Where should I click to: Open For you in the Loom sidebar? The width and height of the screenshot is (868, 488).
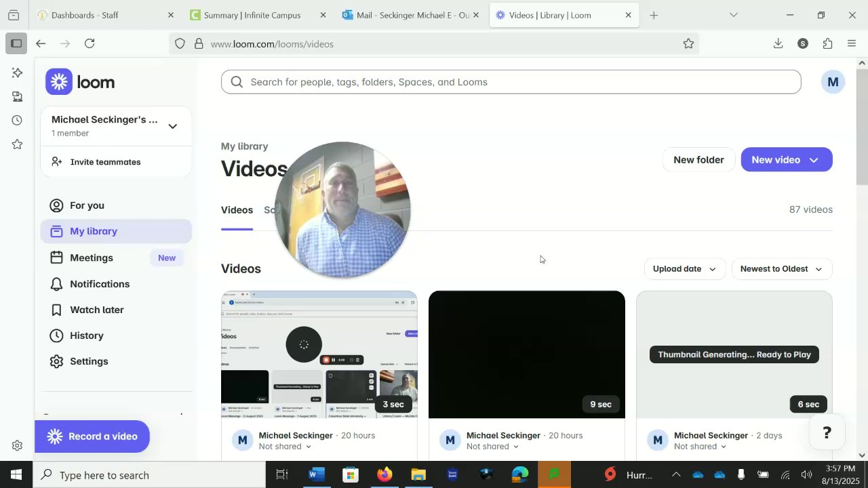pos(116,205)
